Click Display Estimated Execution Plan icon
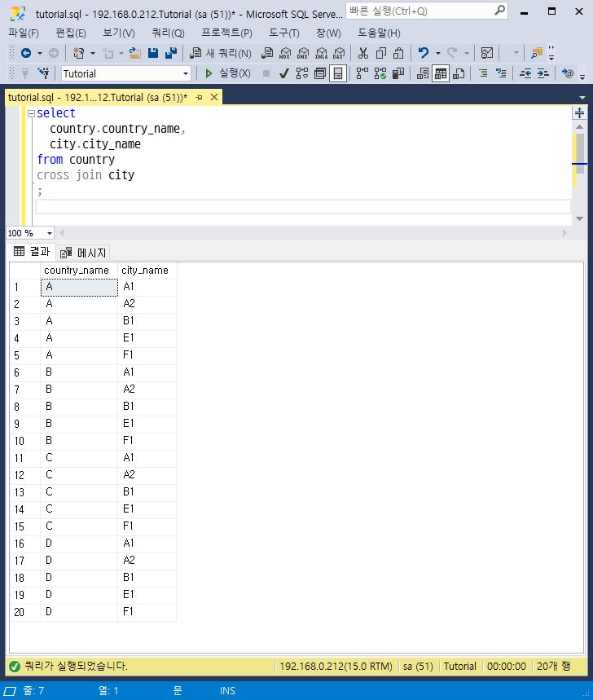593x700 pixels. point(302,73)
